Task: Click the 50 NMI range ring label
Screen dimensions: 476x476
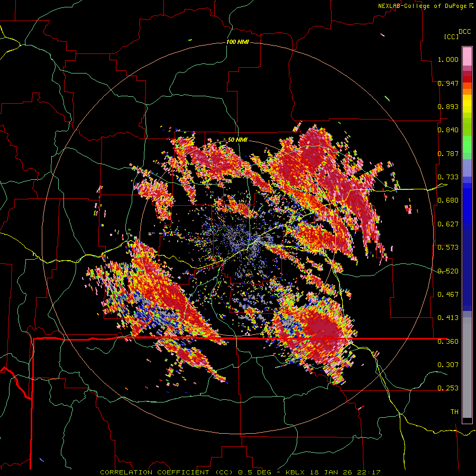Action: pyautogui.click(x=237, y=140)
